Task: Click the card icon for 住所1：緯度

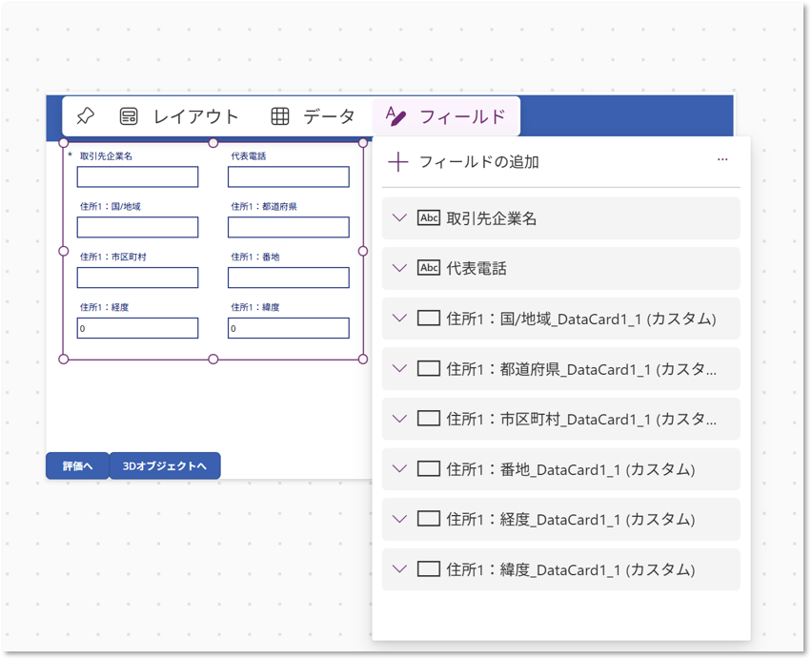Action: click(x=429, y=569)
